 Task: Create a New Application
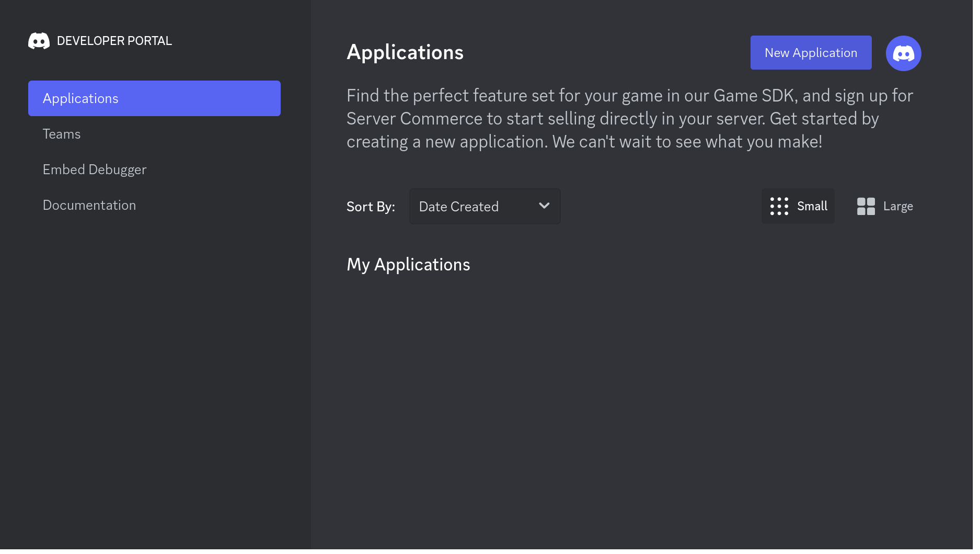point(811,53)
